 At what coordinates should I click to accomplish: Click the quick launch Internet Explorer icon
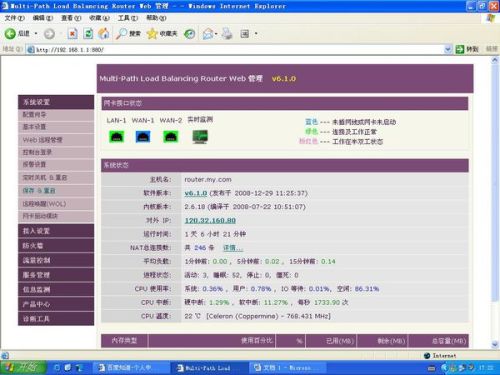[x=57, y=368]
